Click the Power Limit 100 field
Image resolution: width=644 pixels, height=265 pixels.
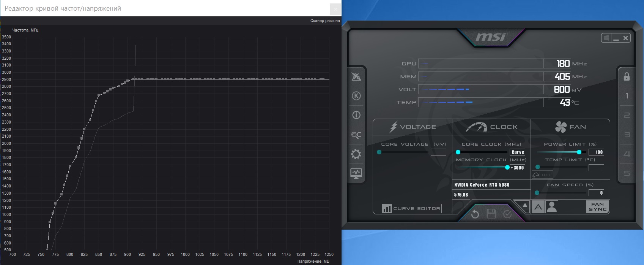[x=596, y=152]
